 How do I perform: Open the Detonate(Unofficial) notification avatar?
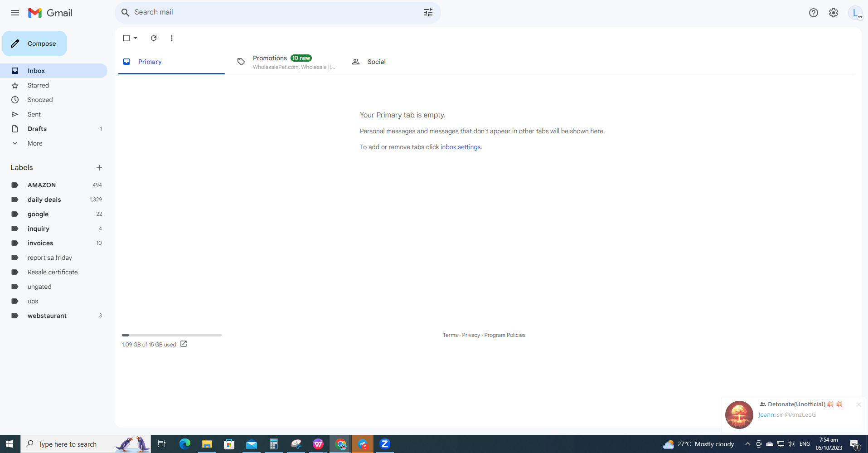click(739, 414)
